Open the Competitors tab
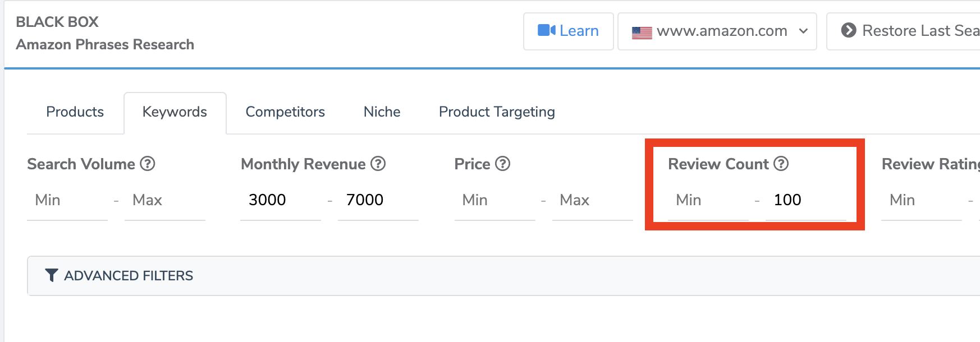 tap(285, 112)
